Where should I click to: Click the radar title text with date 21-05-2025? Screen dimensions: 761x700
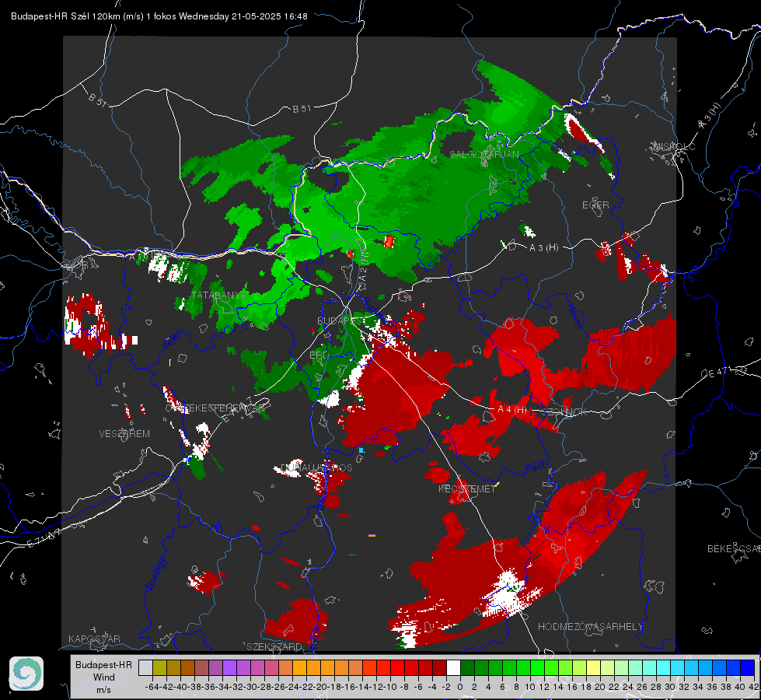tap(159, 16)
